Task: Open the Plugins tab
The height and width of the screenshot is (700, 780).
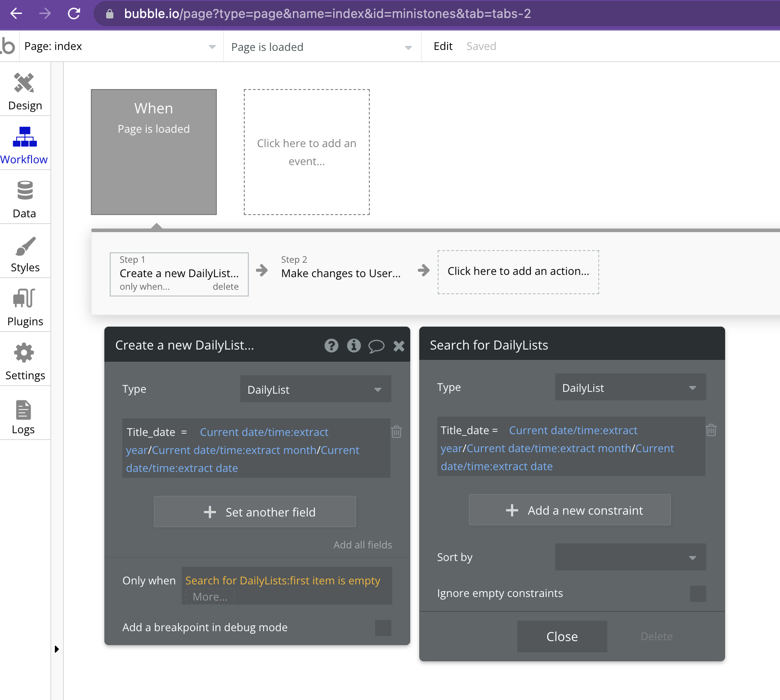Action: [x=25, y=307]
